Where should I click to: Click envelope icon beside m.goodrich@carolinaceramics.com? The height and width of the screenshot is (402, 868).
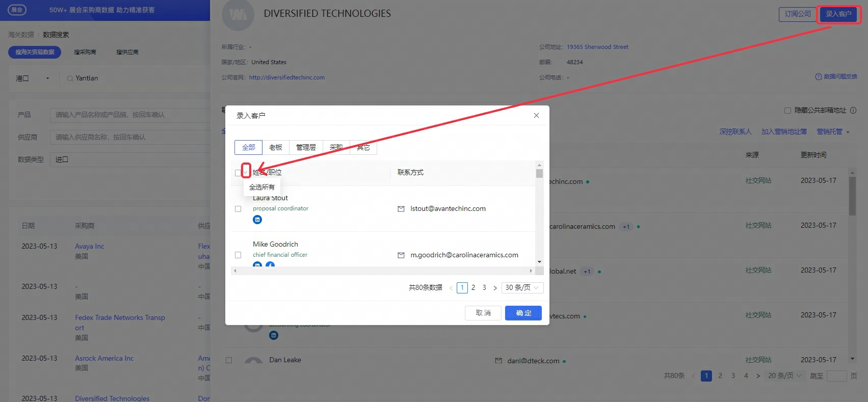coord(401,255)
